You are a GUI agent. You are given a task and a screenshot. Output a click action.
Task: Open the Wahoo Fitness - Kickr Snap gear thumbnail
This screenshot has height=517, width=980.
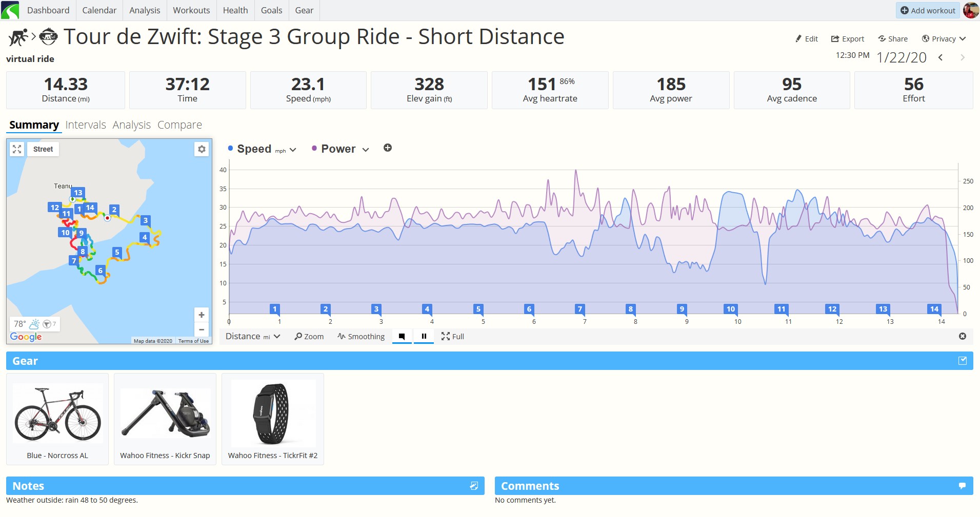[165, 419]
